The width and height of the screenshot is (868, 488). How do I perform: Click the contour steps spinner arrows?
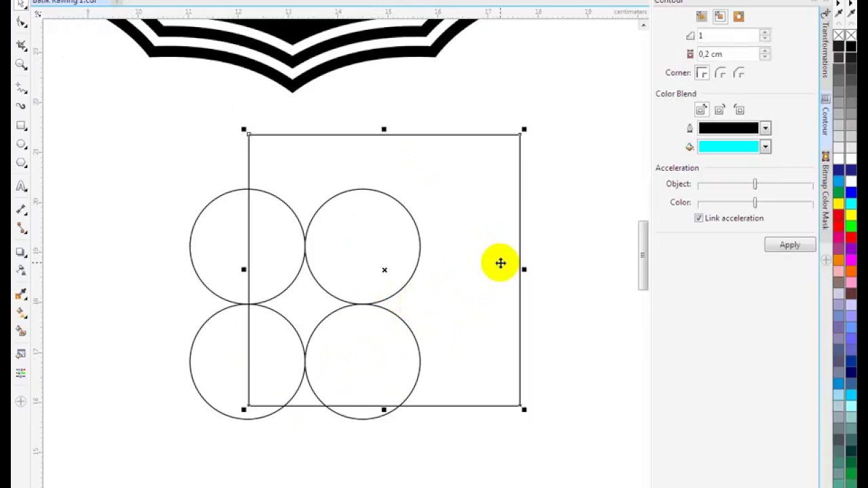coord(765,35)
